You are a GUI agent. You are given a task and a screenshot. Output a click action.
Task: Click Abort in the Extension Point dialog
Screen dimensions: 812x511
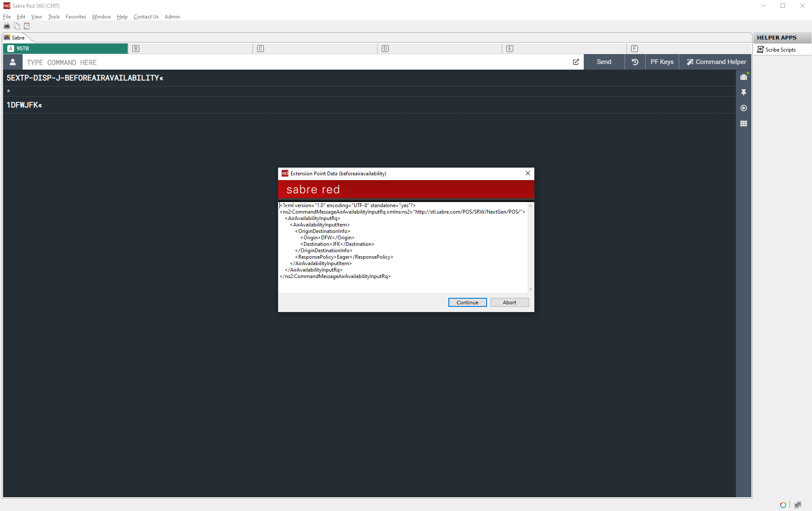click(509, 303)
